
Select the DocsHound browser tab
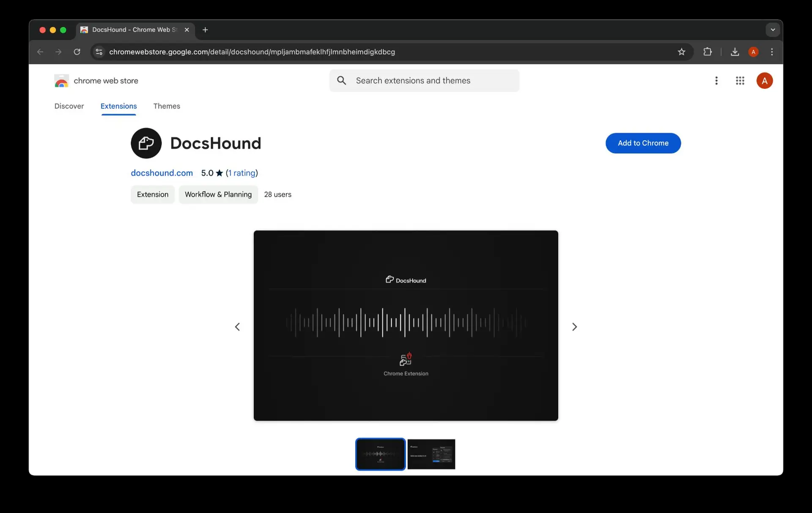coord(135,30)
